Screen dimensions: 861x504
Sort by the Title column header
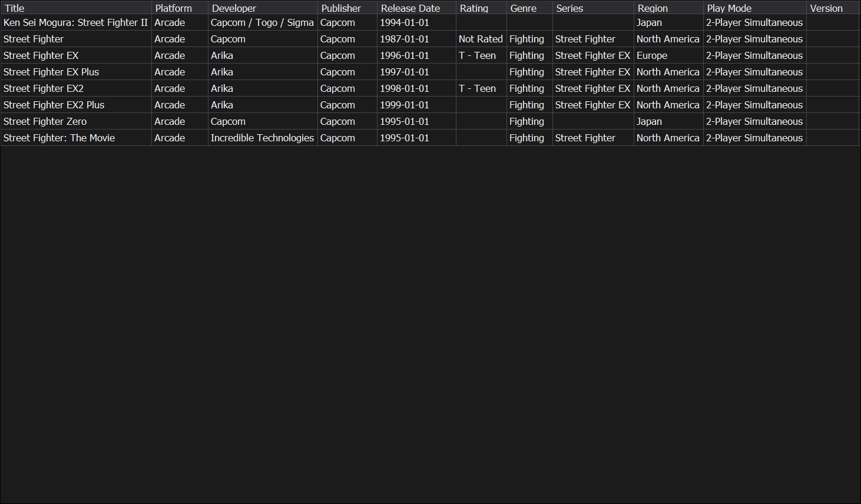point(76,8)
